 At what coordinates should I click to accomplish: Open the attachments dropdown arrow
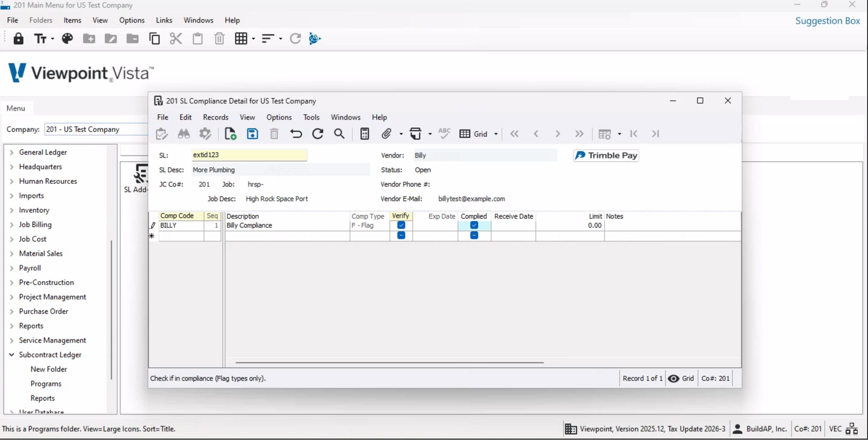pyautogui.click(x=401, y=134)
